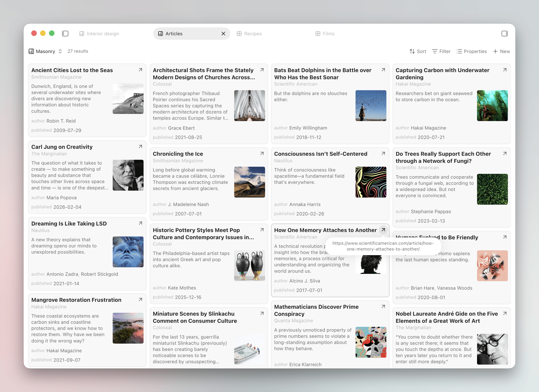
Task: Open the article 'Dreaming Is Like Taking LSD'
Action: point(69,223)
